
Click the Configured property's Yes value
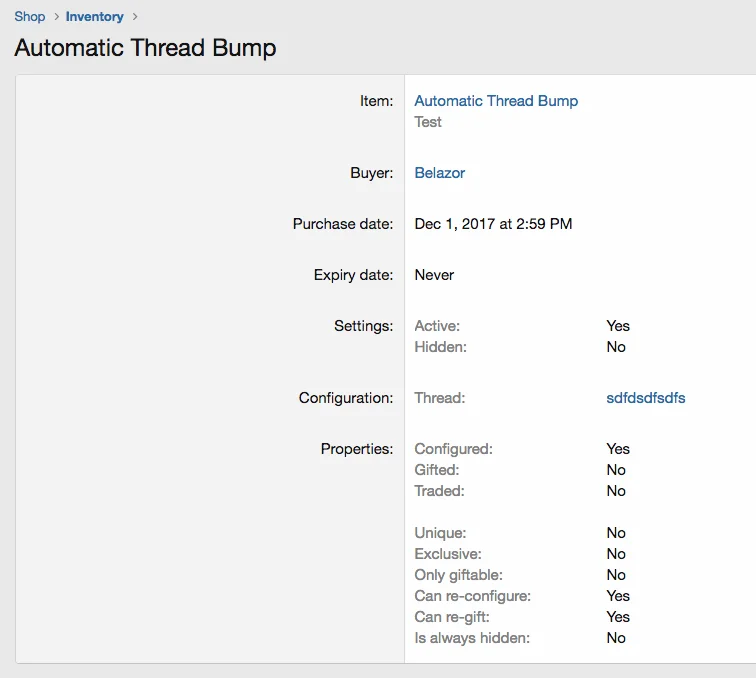pyautogui.click(x=618, y=449)
